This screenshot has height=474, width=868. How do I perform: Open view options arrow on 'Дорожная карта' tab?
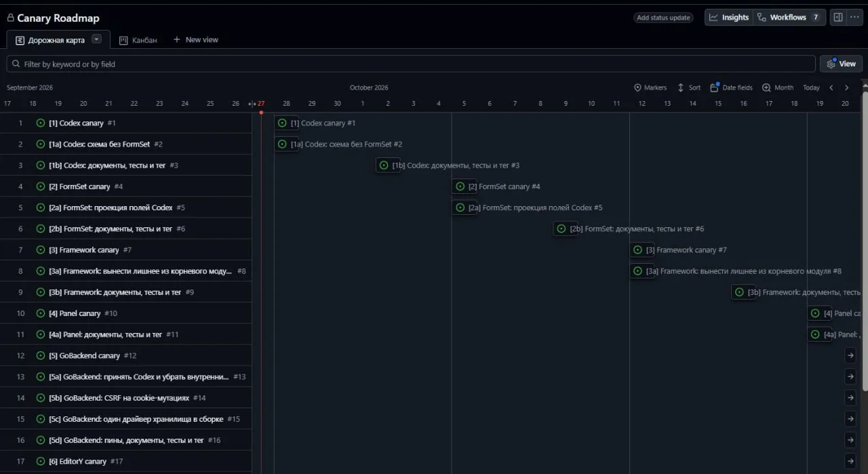(96, 39)
